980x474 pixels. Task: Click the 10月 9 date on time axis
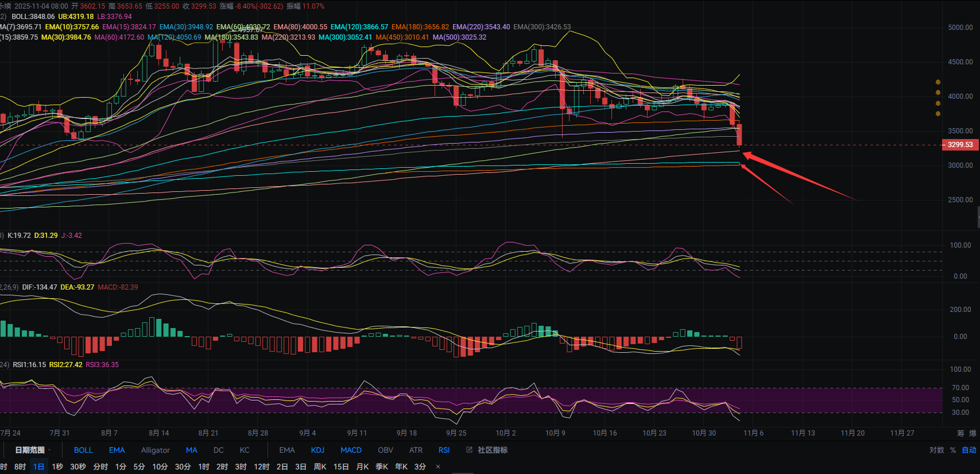[555, 433]
